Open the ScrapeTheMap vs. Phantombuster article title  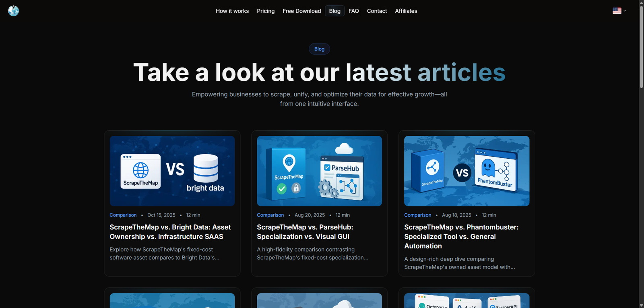click(x=461, y=236)
